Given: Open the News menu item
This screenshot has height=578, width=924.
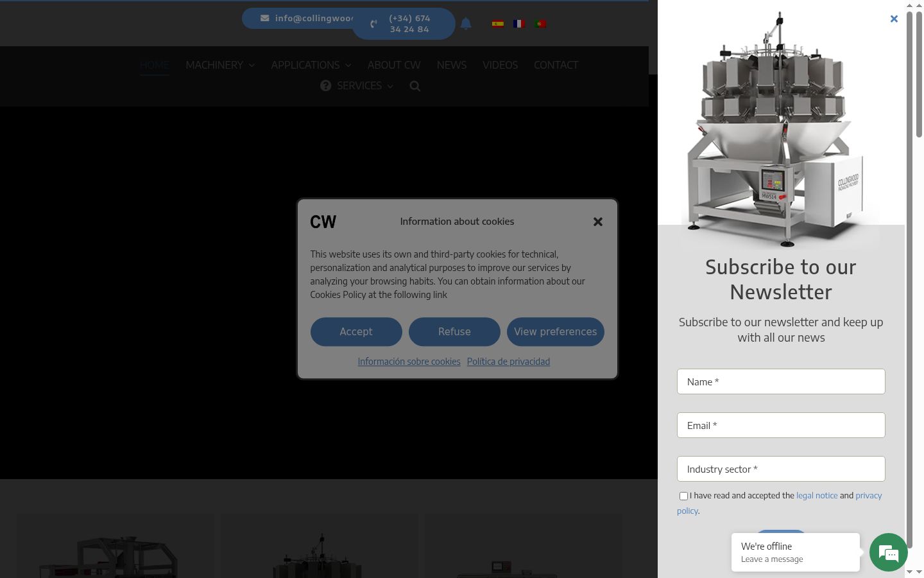Looking at the screenshot, I should pos(452,65).
